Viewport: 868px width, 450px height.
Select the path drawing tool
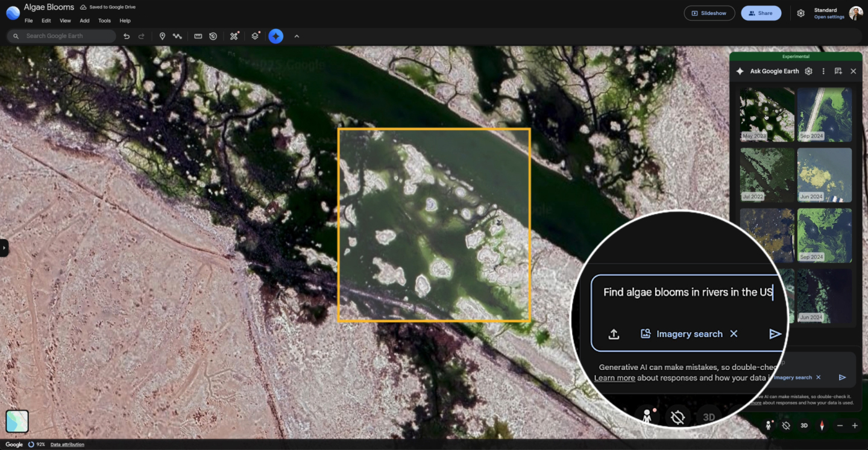[x=177, y=36]
